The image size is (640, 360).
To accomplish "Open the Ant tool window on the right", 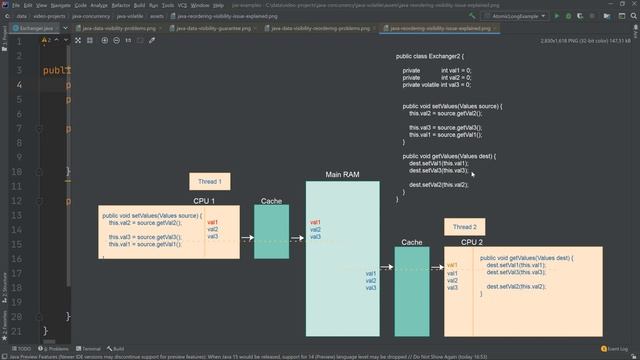I will click(636, 32).
